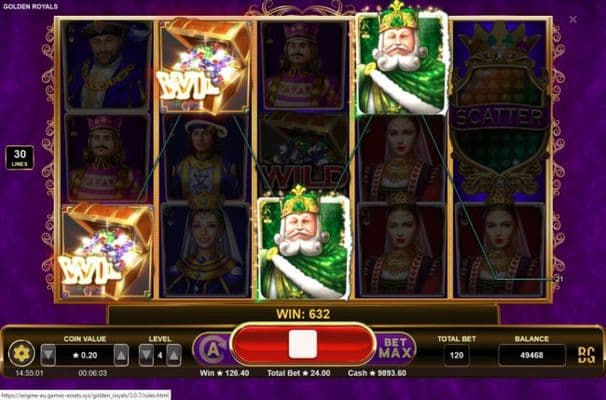Lower the bet level with down arrow
The width and height of the screenshot is (606, 400).
pyautogui.click(x=146, y=355)
